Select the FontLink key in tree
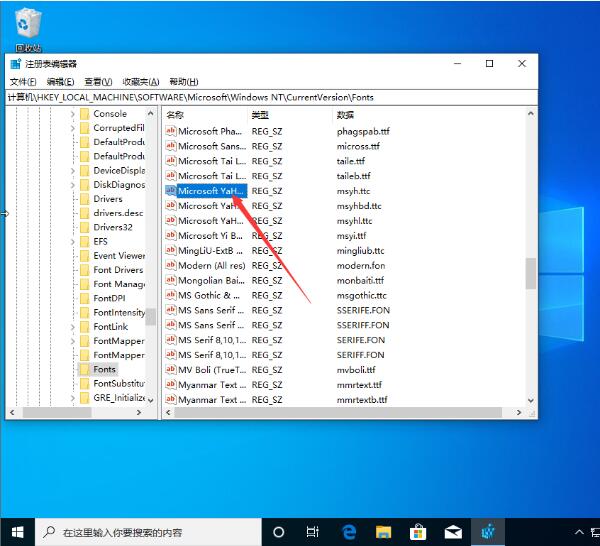 click(x=110, y=327)
